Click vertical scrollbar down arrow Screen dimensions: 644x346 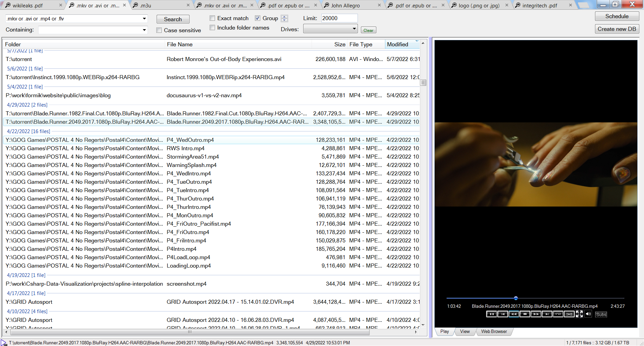coord(423,325)
